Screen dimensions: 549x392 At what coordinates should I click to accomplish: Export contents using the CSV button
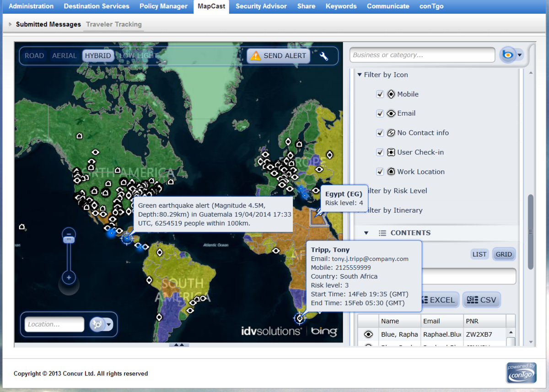[481, 300]
